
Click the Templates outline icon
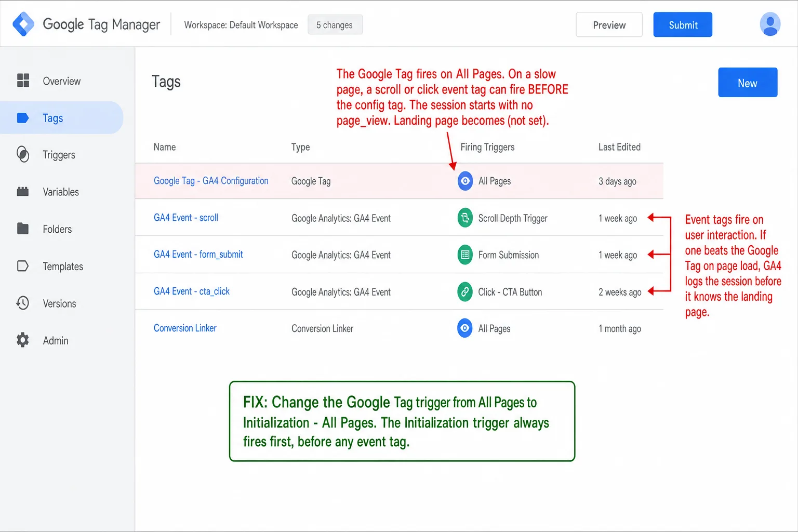point(23,266)
